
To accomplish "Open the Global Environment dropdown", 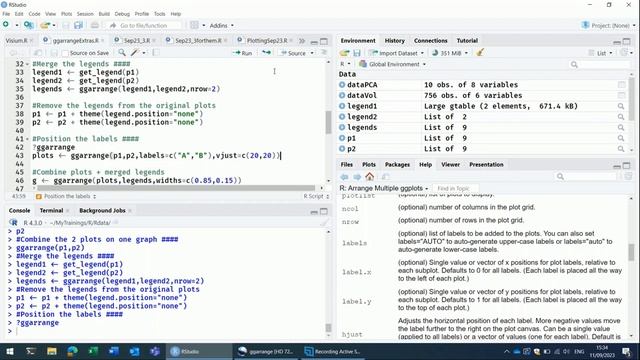I will click(x=392, y=64).
